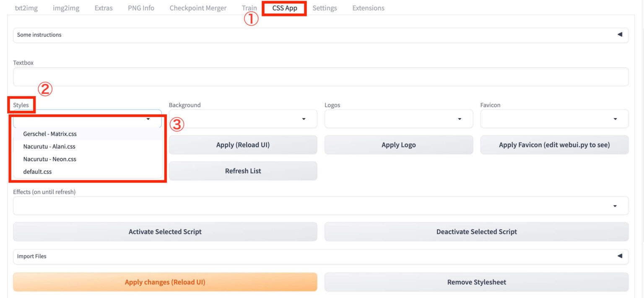The image size is (644, 298).
Task: Switch to the txt2img tab
Action: [26, 8]
